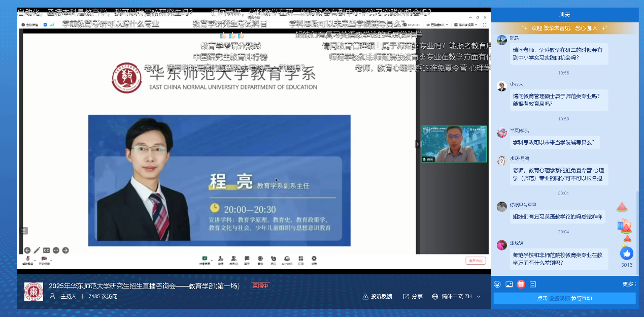Image resolution: width=644 pixels, height=317 pixels.
Task: Click the forward arrow annotation icon
Action: click(x=65, y=250)
